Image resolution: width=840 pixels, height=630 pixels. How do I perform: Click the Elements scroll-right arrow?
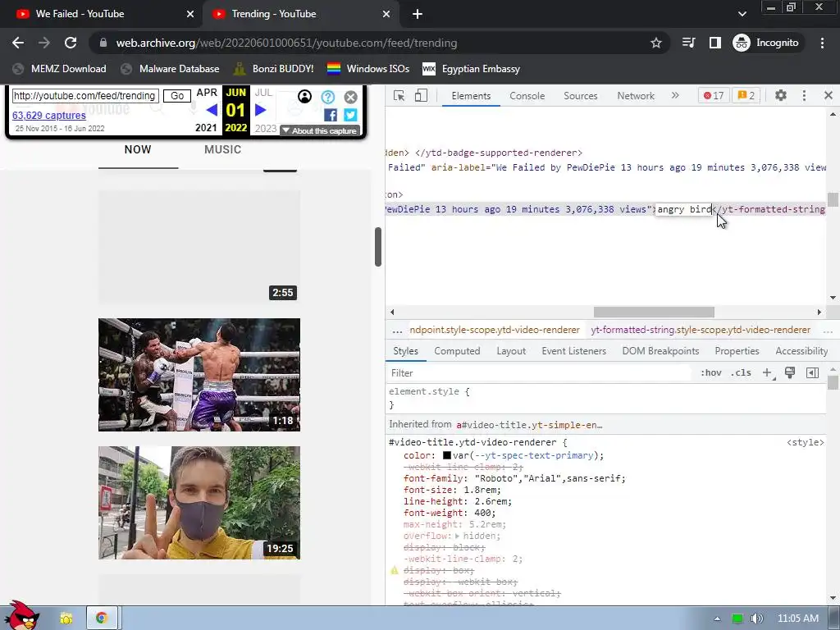(819, 312)
